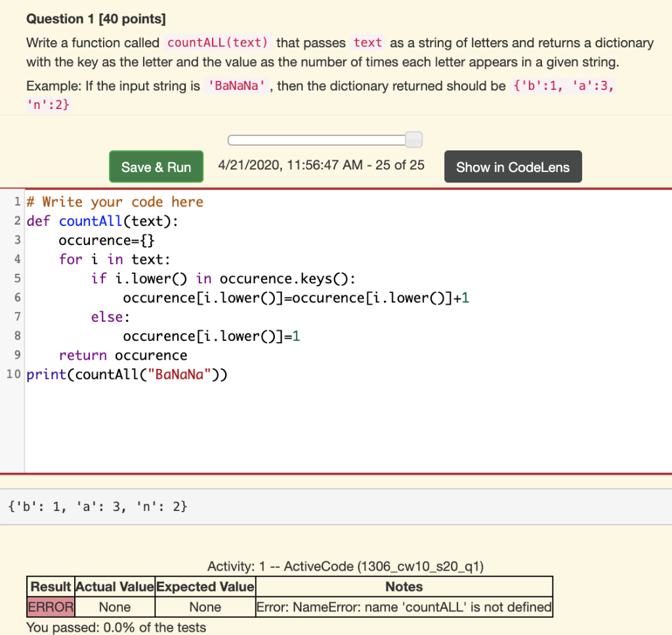Select the NameError notes cell
This screenshot has height=635, width=672.
pyautogui.click(x=403, y=606)
